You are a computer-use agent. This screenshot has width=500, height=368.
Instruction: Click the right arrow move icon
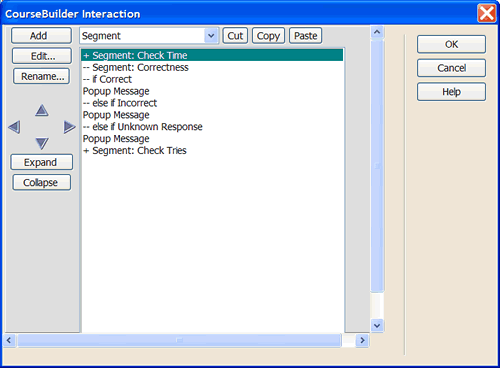point(69,127)
